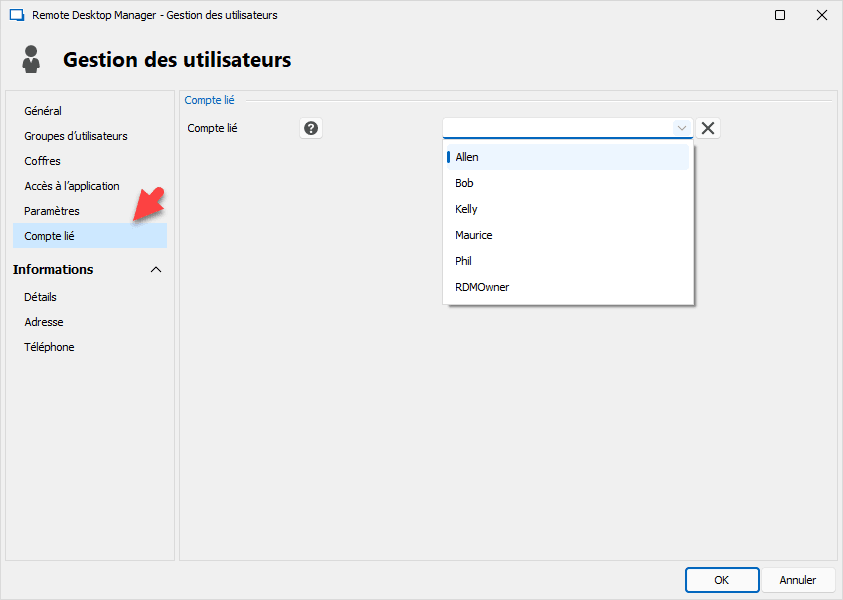Confirm with the OK button
Image resolution: width=843 pixels, height=600 pixels.
pos(721,580)
